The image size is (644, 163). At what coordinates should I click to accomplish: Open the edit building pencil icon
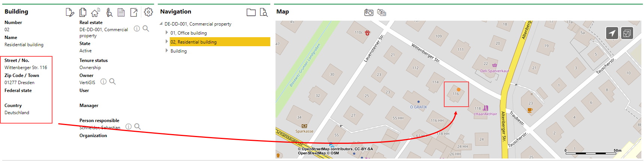(x=70, y=12)
